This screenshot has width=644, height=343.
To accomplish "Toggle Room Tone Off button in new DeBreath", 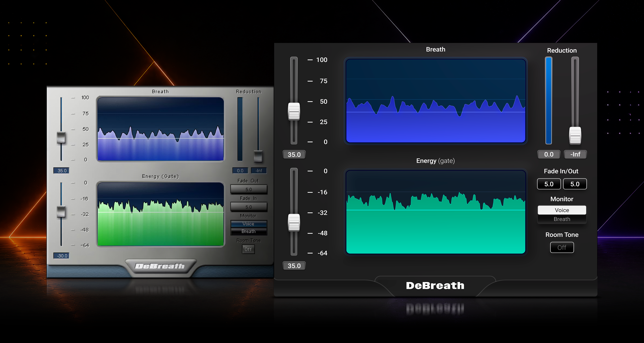I will [562, 247].
